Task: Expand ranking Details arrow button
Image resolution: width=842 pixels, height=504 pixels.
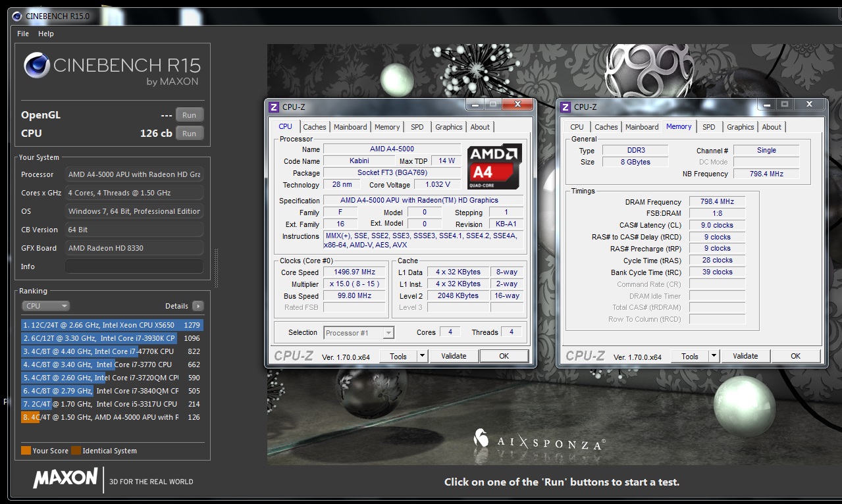Action: pyautogui.click(x=197, y=306)
